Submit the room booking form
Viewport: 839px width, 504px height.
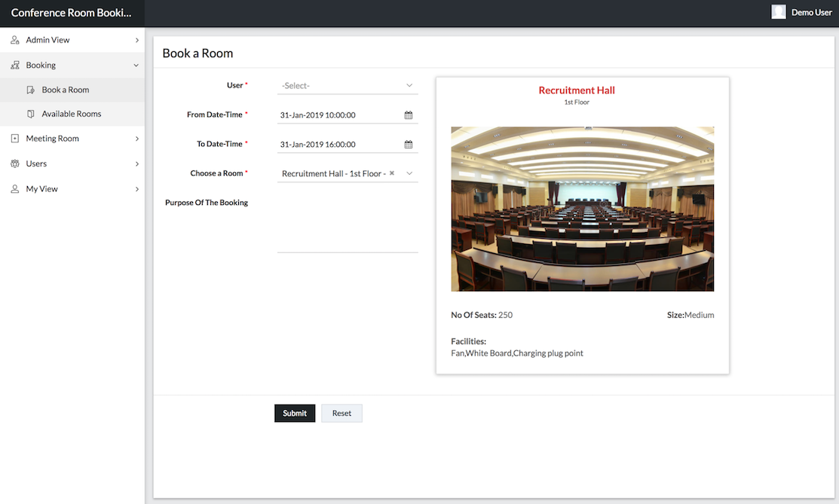click(x=295, y=413)
